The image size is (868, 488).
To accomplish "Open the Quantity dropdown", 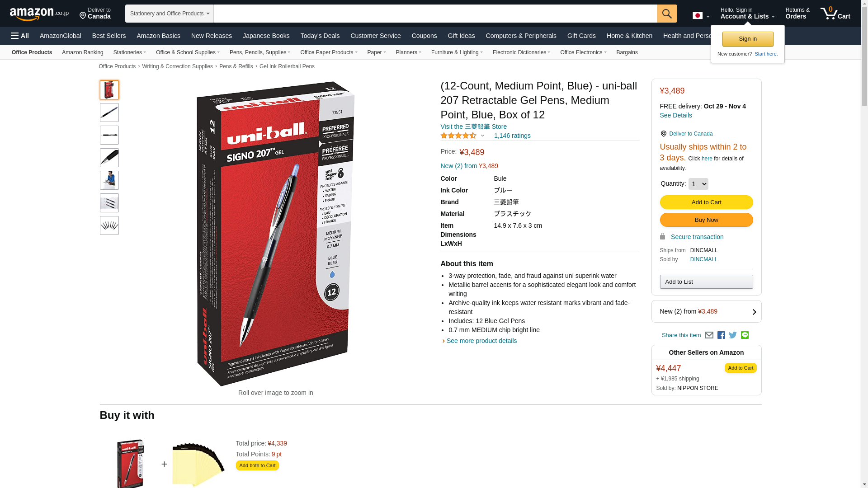I will pos(698,184).
